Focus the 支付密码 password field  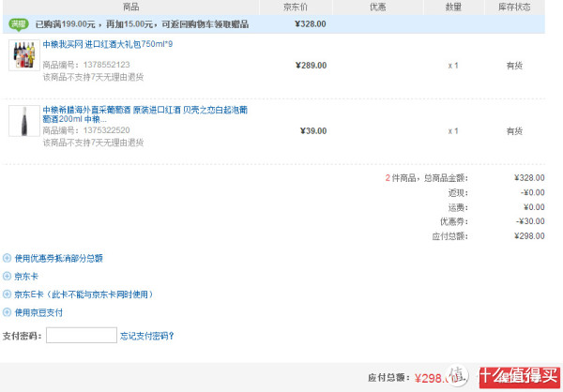[x=82, y=335]
